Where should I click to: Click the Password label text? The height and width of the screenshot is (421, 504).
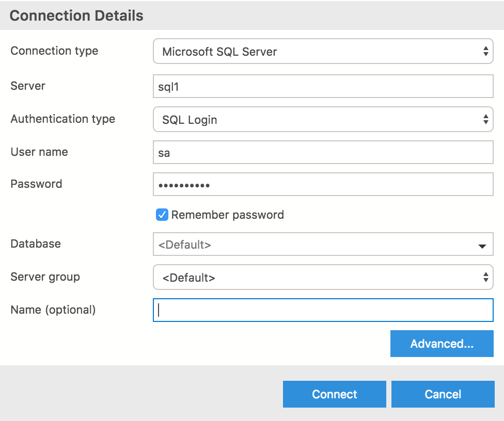(x=36, y=184)
